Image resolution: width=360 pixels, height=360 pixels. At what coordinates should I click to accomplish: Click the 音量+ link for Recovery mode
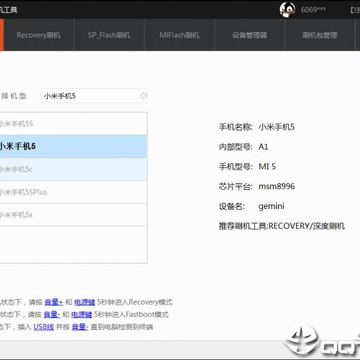click(x=54, y=302)
